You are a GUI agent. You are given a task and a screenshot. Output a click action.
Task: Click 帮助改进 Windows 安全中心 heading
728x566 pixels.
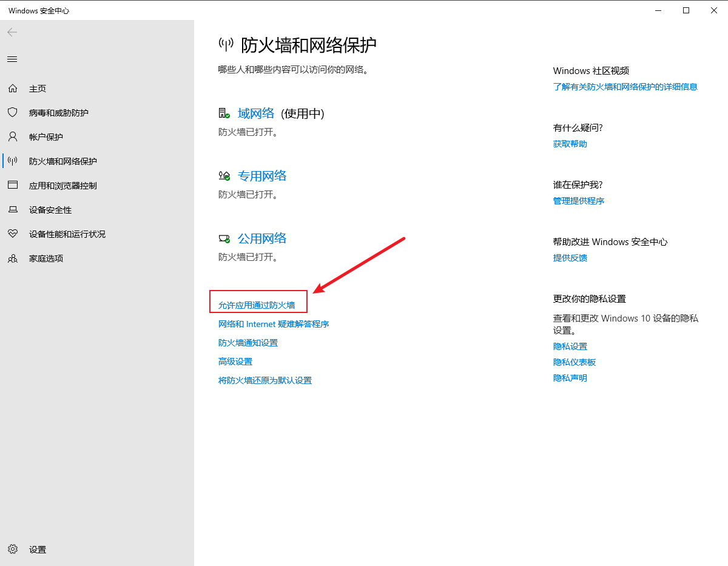click(610, 242)
